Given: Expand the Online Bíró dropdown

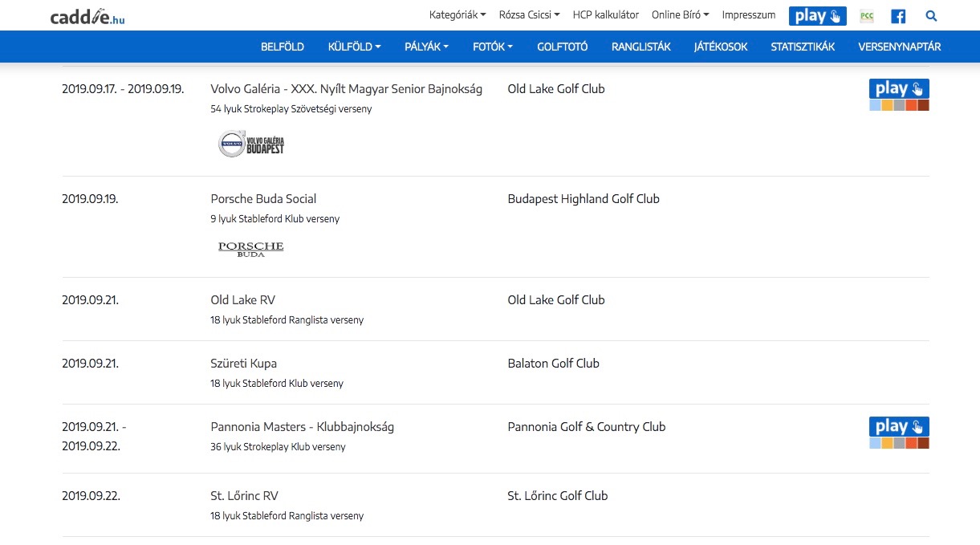Looking at the screenshot, I should pyautogui.click(x=681, y=15).
